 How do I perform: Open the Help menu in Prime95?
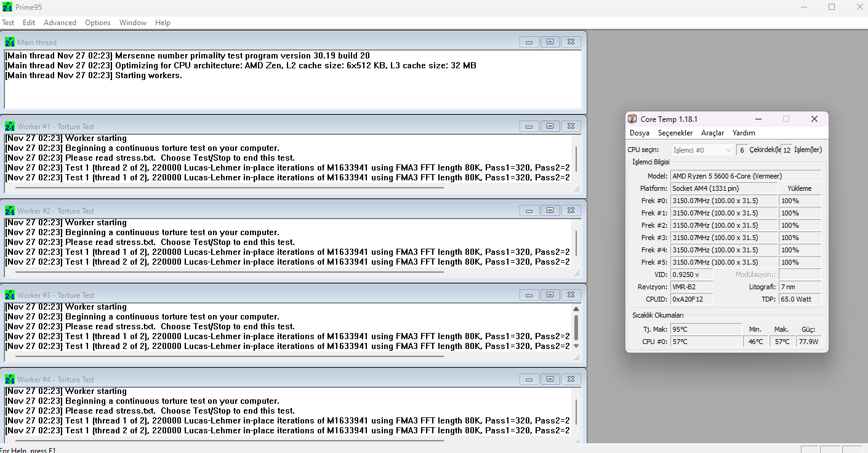163,23
